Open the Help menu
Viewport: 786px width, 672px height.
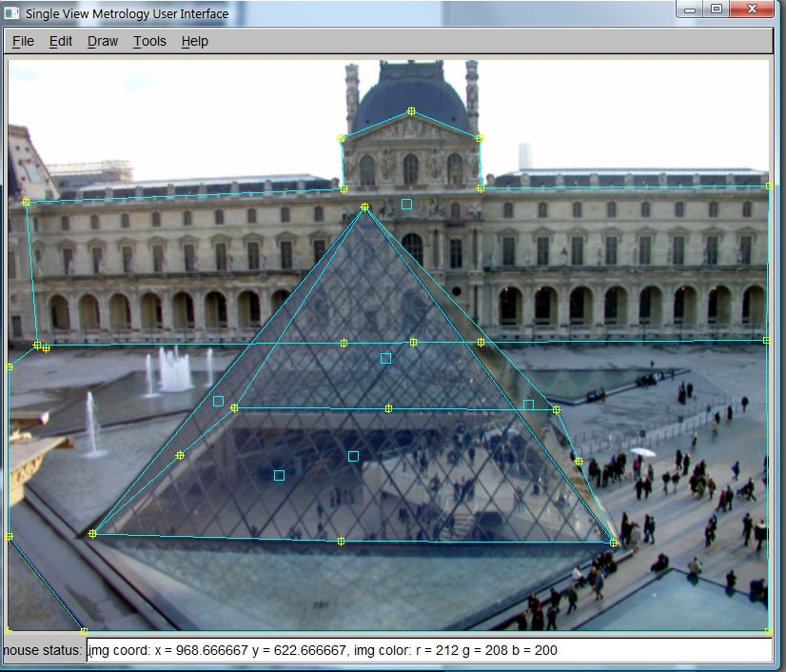[x=194, y=41]
